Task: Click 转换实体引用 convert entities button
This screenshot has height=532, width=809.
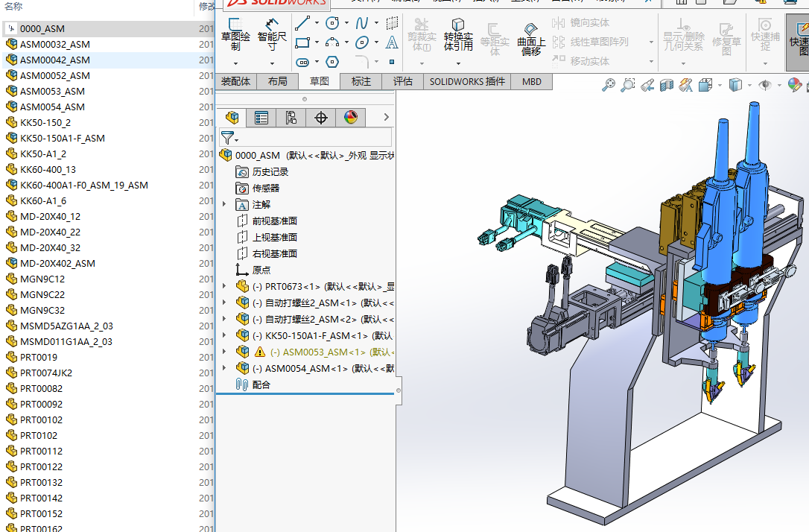Action: coord(458,36)
